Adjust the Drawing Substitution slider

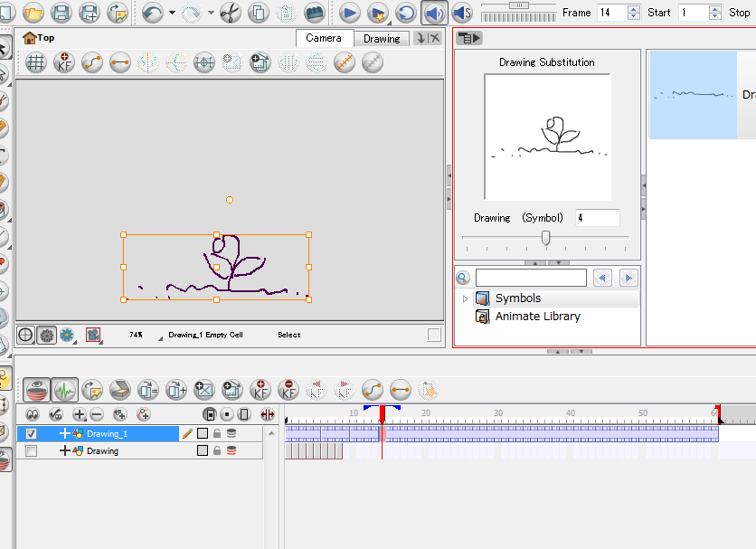(545, 237)
